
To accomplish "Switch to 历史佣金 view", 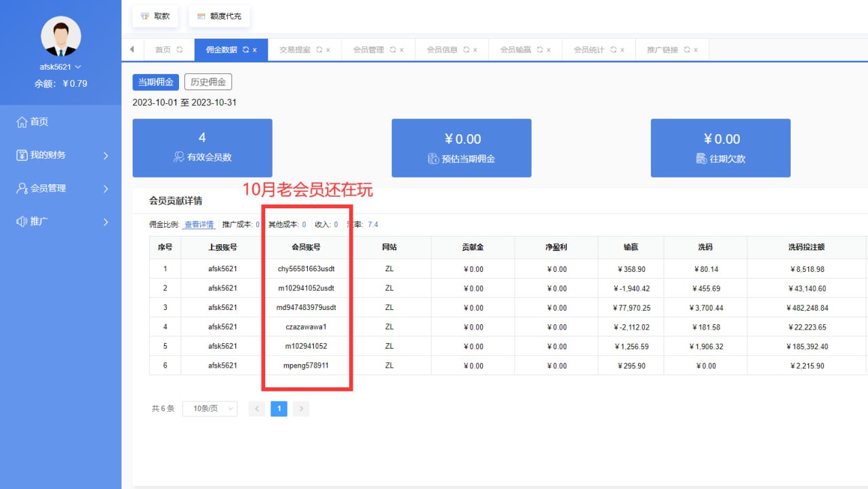I will pyautogui.click(x=208, y=82).
